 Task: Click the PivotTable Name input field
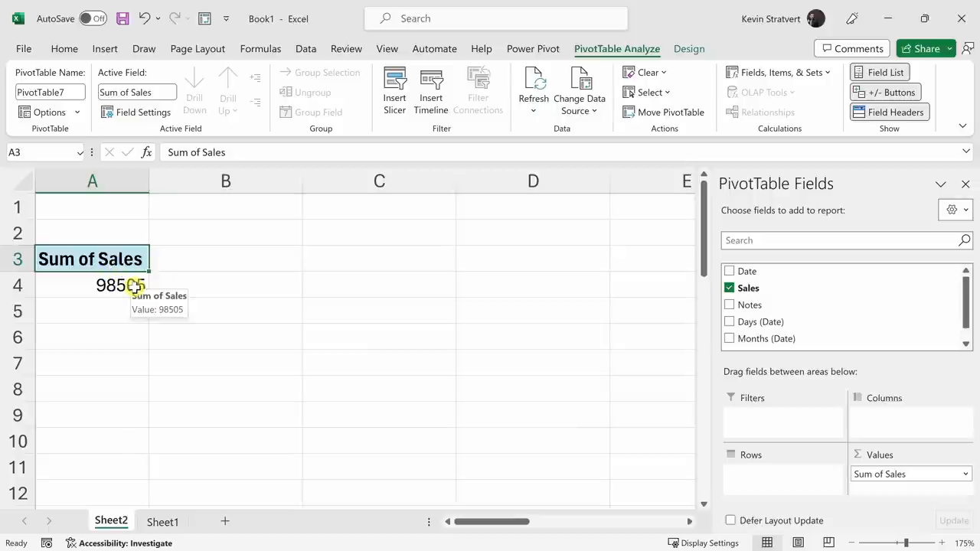click(x=51, y=92)
